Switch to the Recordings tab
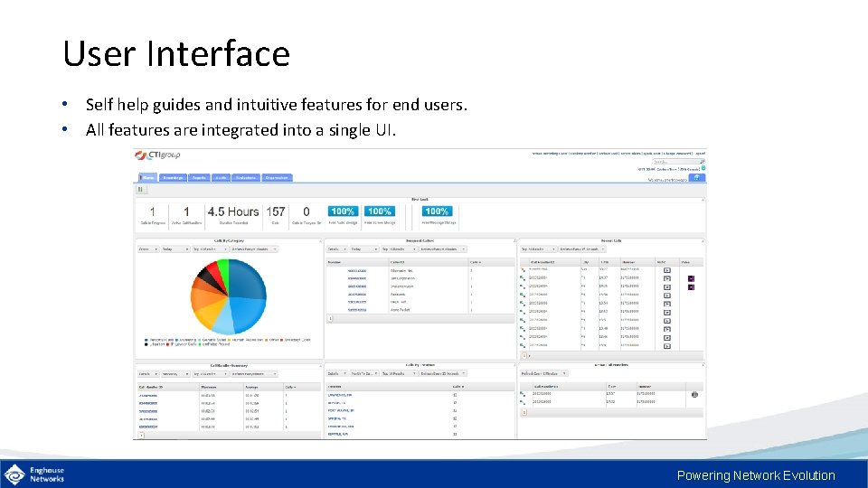Viewport: 868px width, 488px height. [174, 178]
